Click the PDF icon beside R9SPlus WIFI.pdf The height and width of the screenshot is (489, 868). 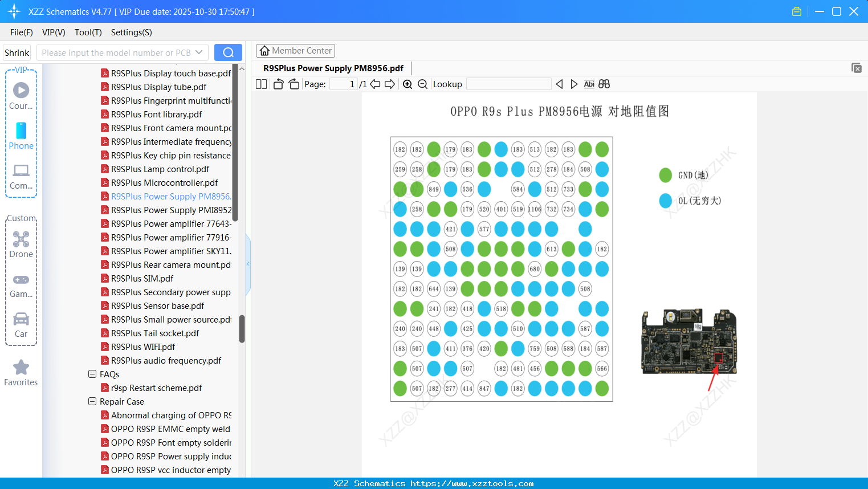click(105, 347)
